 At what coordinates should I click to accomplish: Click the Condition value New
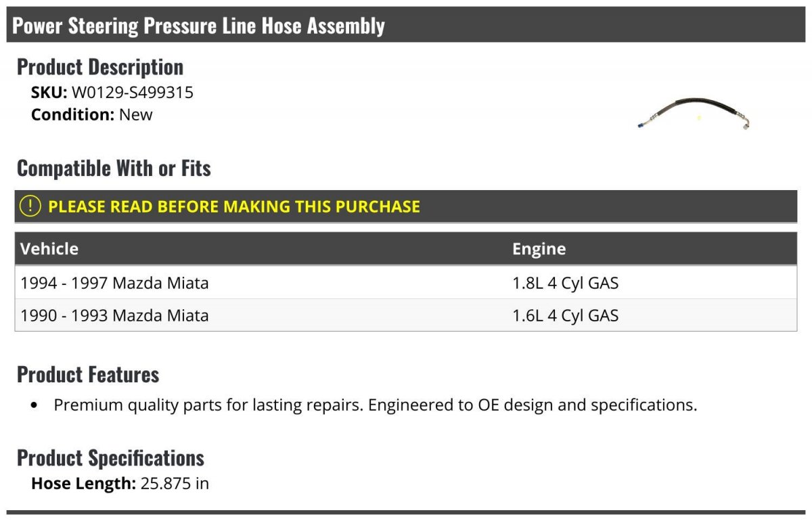pyautogui.click(x=136, y=114)
